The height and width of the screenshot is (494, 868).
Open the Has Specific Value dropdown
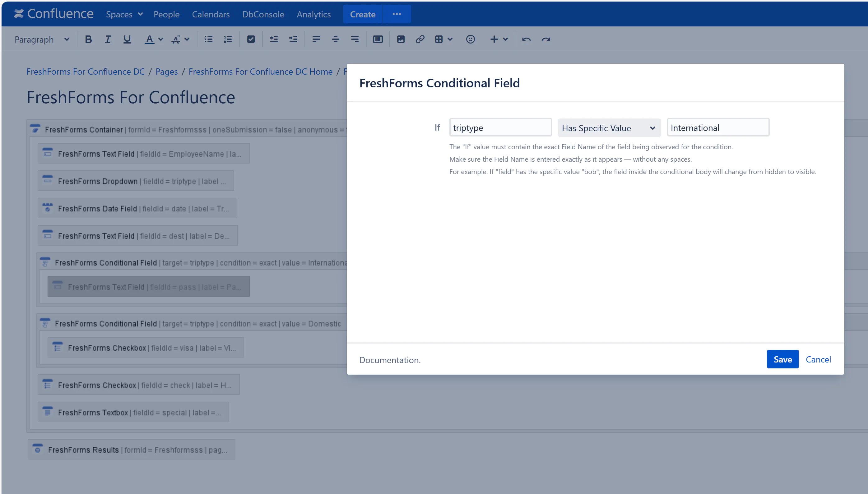point(609,128)
